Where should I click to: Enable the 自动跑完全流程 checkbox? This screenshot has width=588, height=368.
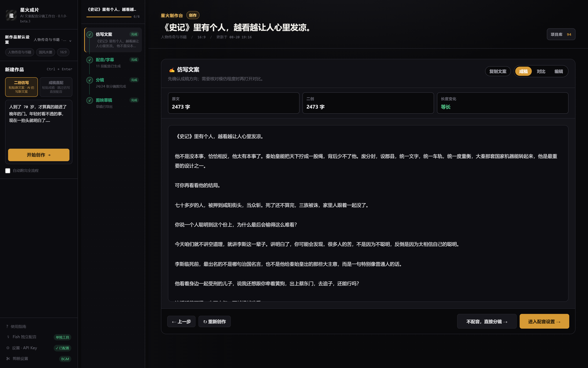(8, 171)
